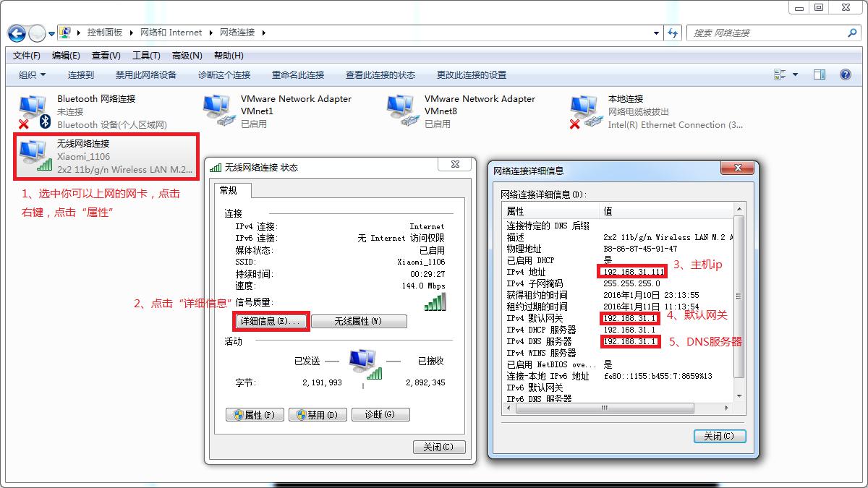Screen dimensions: 868x488
Task: Click the 无线属性(W) button
Action: coord(359,321)
